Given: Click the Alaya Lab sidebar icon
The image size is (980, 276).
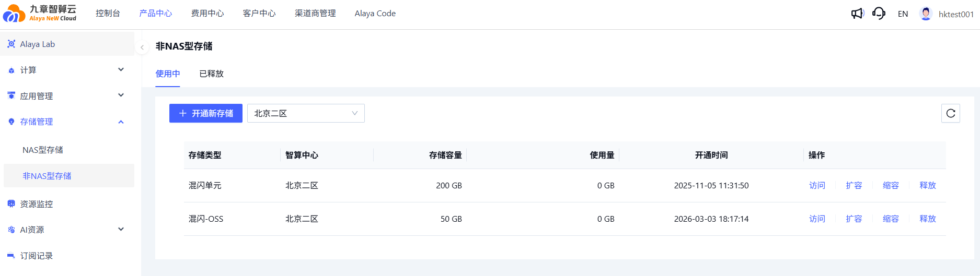Looking at the screenshot, I should (11, 44).
